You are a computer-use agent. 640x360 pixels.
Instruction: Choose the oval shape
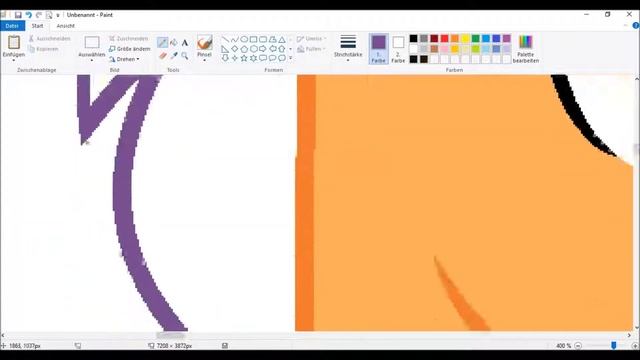[x=244, y=40]
